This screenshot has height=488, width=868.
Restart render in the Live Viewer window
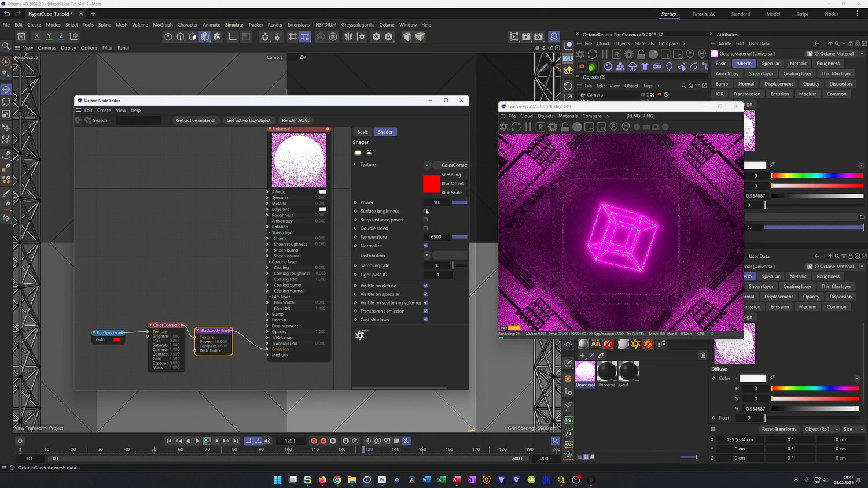pos(516,127)
